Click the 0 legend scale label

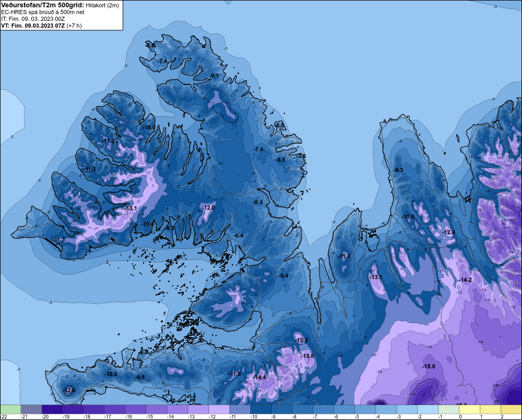click(x=461, y=416)
